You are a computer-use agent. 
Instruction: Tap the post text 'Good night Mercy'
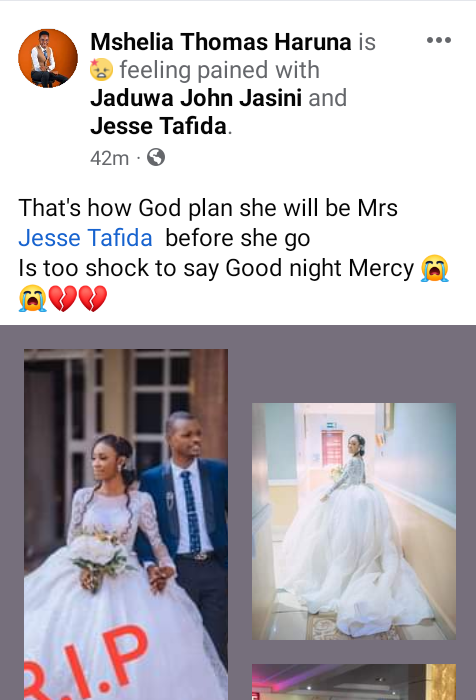click(x=320, y=268)
